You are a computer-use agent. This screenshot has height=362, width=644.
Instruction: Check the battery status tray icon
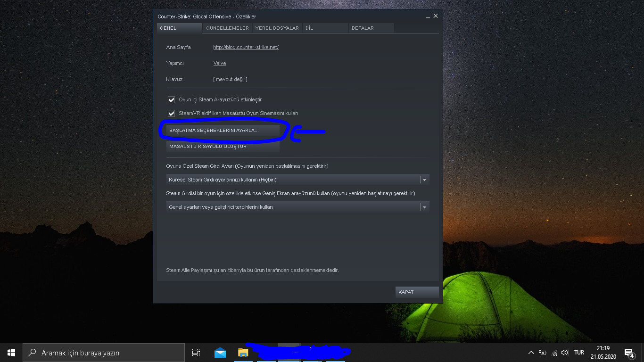543,353
